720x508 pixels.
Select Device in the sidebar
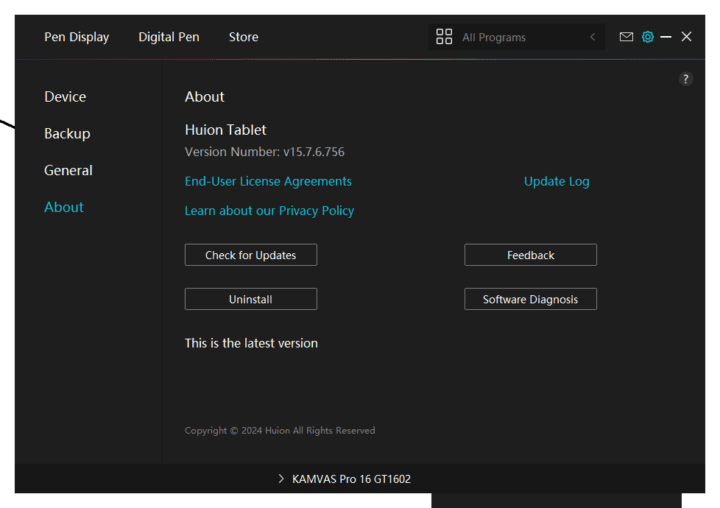tap(65, 97)
